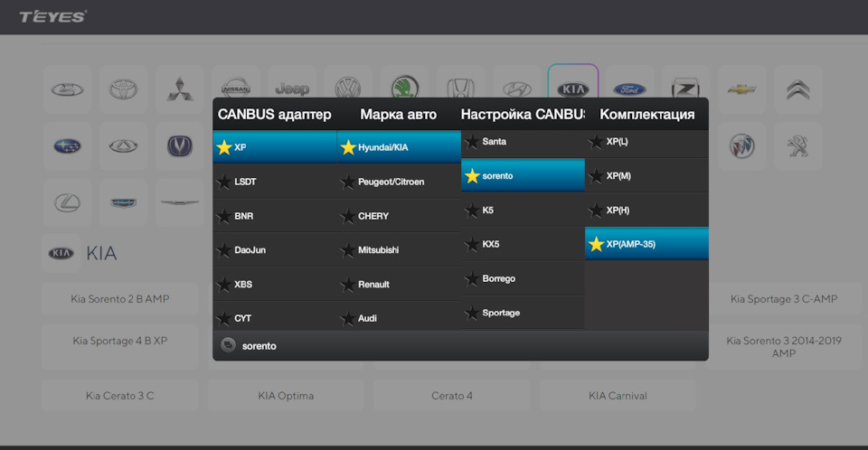The width and height of the screenshot is (868, 450).
Task: Click the sorento text in footer bar
Action: [x=259, y=346]
